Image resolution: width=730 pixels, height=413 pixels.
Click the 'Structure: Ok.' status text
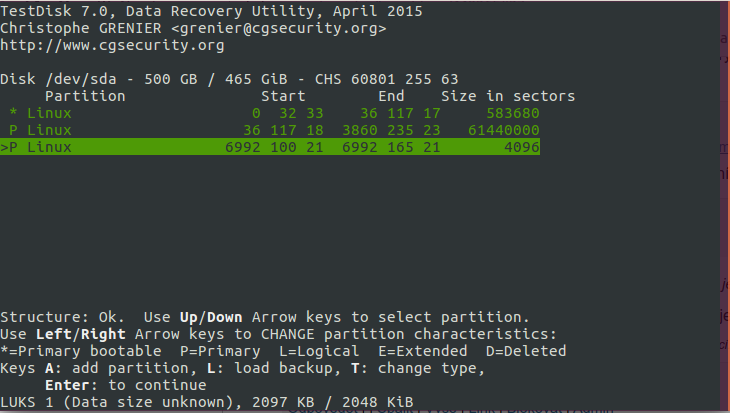[62, 317]
